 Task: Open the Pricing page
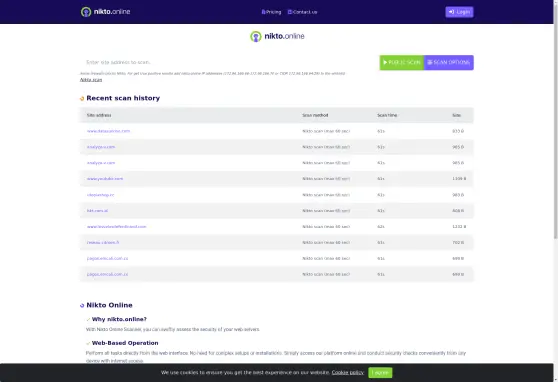(x=271, y=12)
